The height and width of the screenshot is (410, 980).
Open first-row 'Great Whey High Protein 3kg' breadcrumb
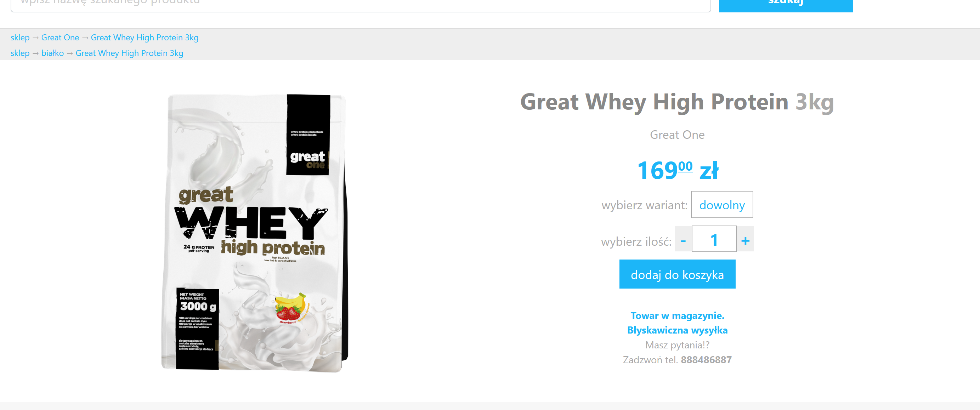(145, 38)
